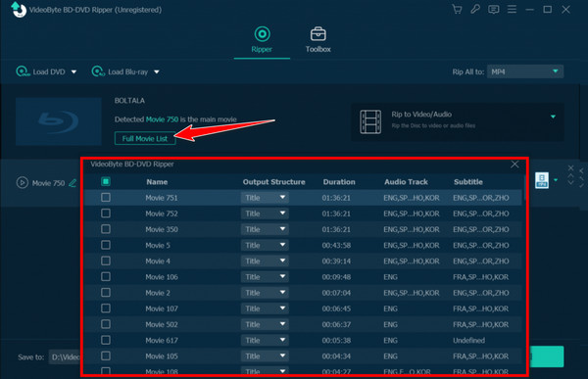Viewport: 588px width, 379px height.
Task: Click the film strip rip mode icon
Action: (370, 121)
